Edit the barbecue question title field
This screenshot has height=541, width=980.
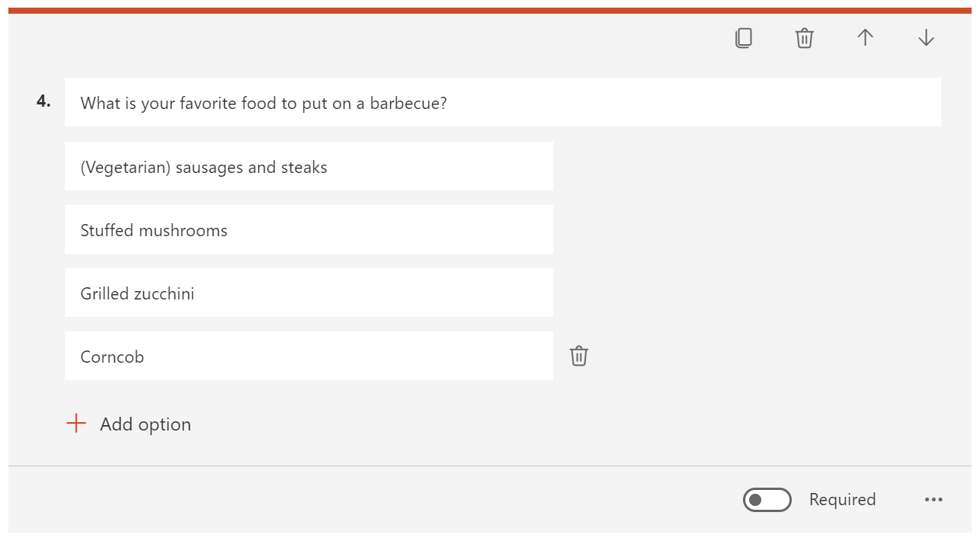[x=503, y=102]
